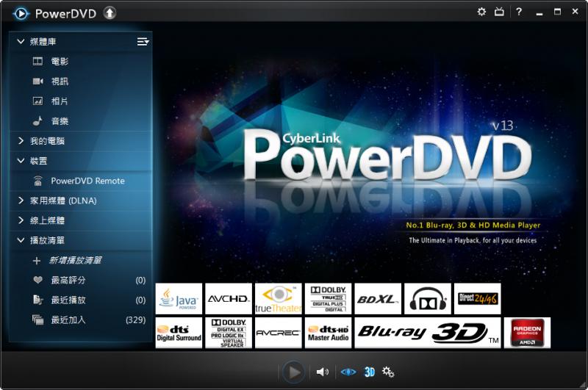Click the Blu-ray 3D logo
This screenshot has width=588, height=390.
[428, 333]
